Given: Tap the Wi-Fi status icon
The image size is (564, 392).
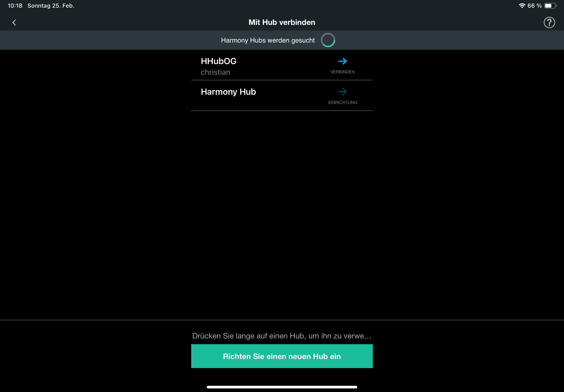Looking at the screenshot, I should 522,6.
